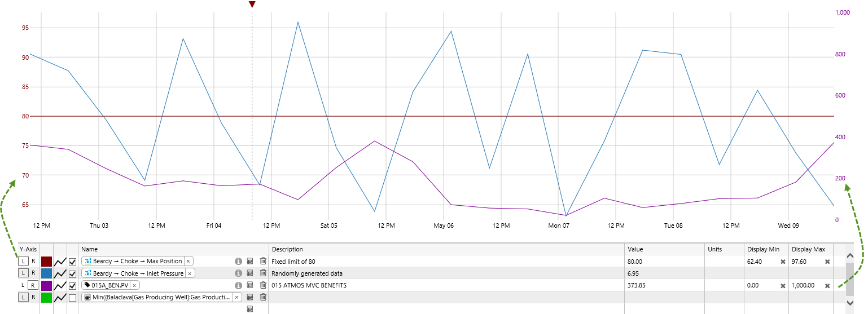Clear Display Min value 0.00

click(783, 285)
